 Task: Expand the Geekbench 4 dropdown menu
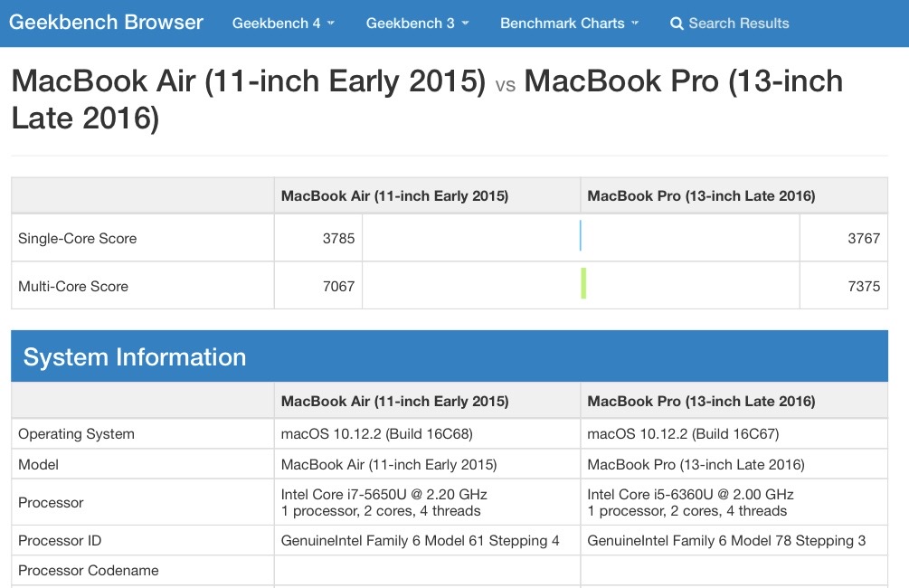tap(283, 24)
